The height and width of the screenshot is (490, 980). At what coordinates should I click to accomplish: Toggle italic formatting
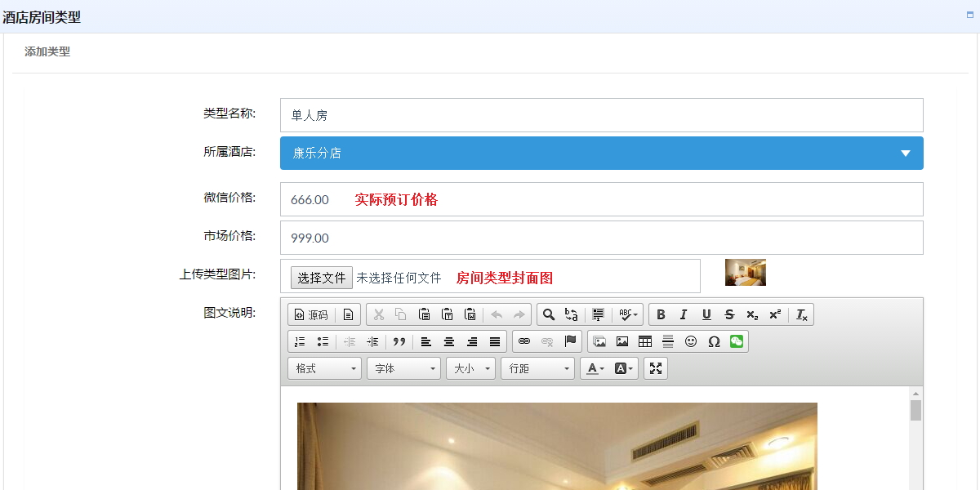(x=684, y=314)
